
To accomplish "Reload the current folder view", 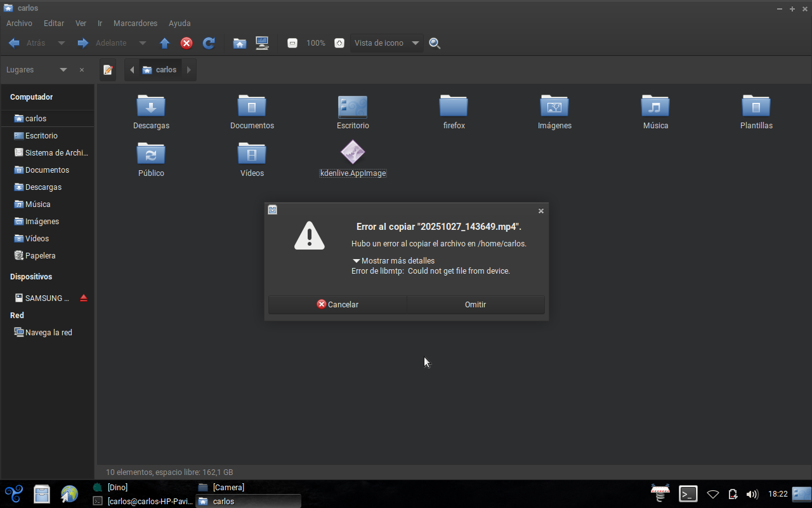I will [x=208, y=43].
